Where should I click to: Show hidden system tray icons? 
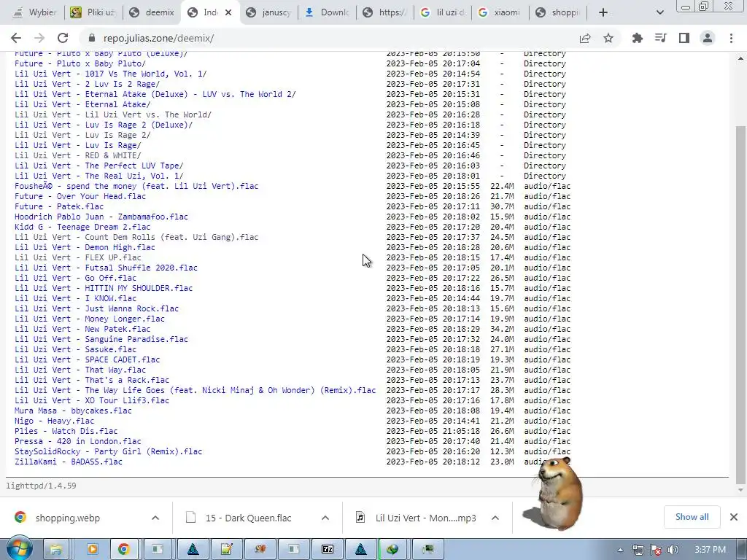click(620, 550)
